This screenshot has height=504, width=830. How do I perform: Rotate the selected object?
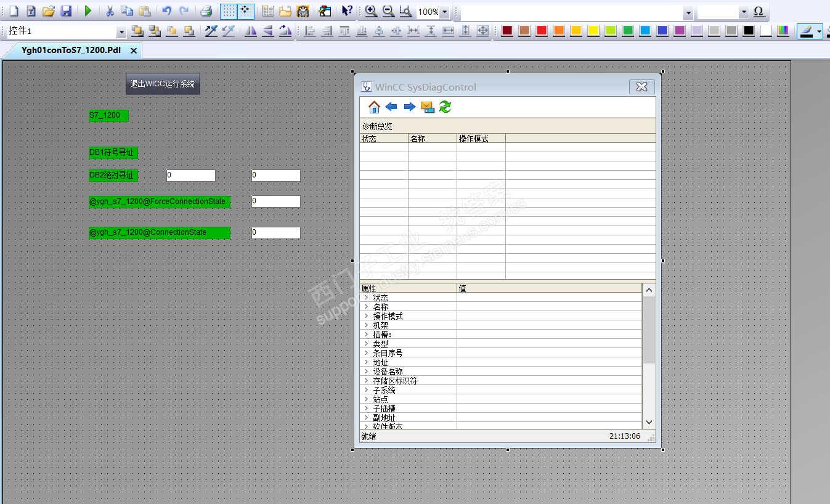tap(285, 31)
